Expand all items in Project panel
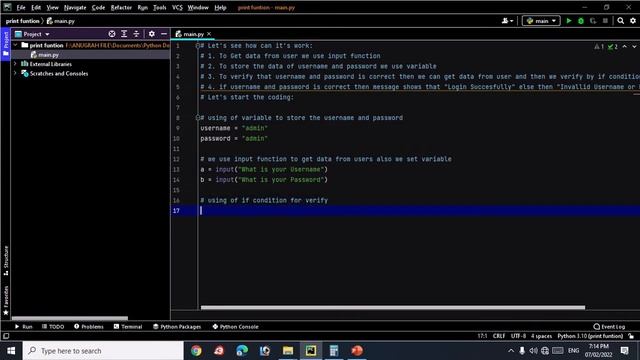This screenshot has height=360, width=640. tap(124, 34)
